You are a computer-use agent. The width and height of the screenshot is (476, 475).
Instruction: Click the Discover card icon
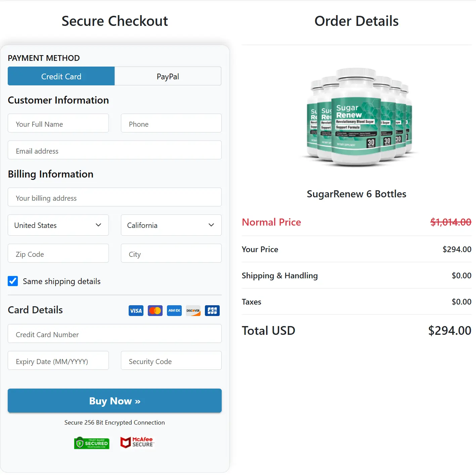(193, 311)
